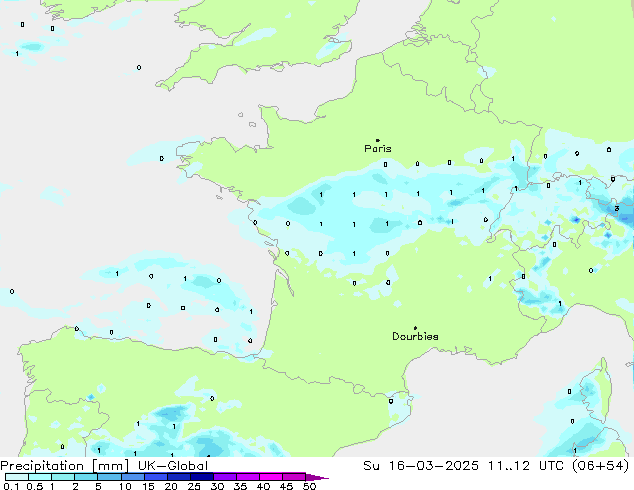Image resolution: width=634 pixels, height=490 pixels.
Task: Pick the 40–45 mm magenta legend swatch
Action: [271, 477]
